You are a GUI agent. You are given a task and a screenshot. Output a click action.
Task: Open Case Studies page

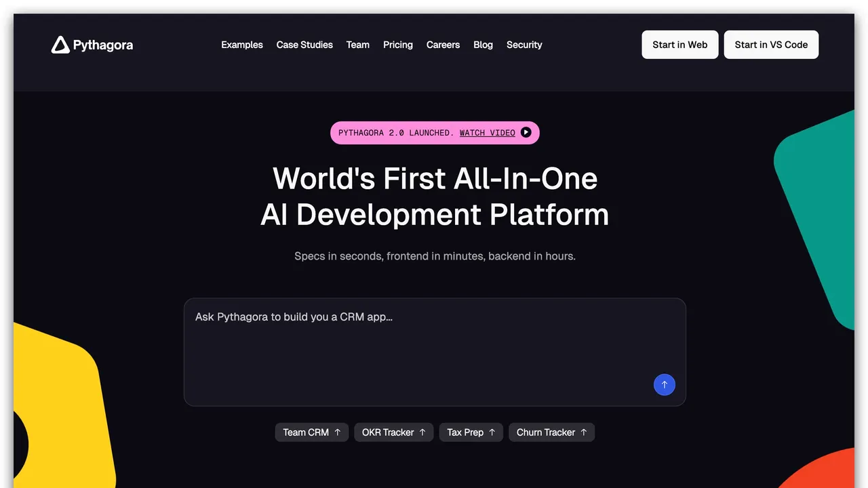point(304,45)
